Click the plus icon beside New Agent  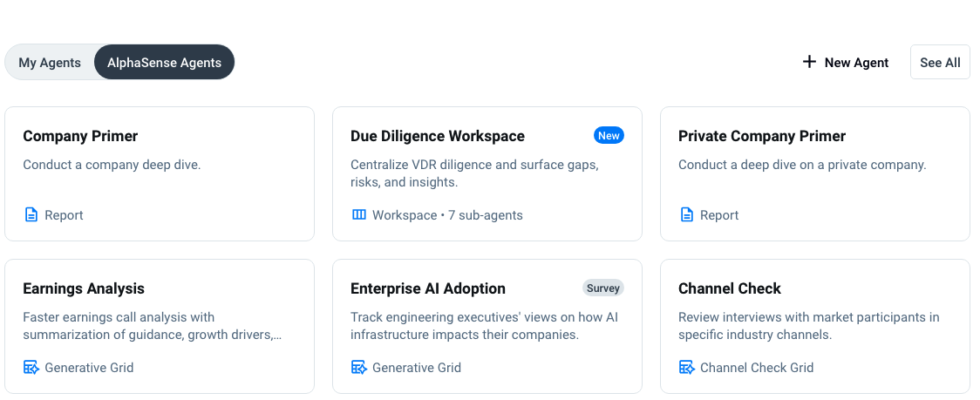tap(809, 62)
